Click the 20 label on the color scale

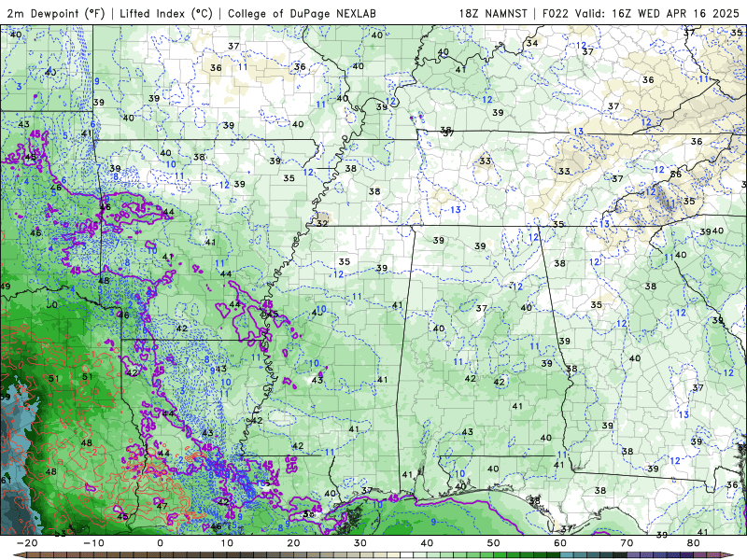coord(293,543)
